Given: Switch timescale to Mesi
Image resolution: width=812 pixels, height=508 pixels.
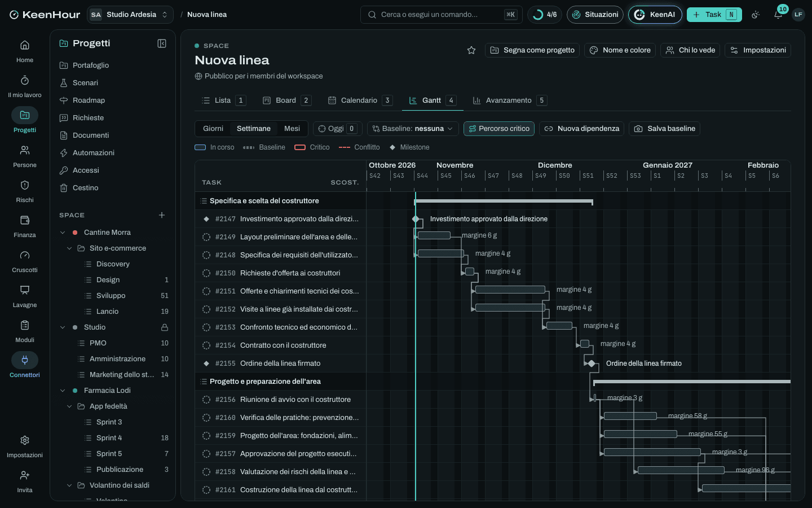Looking at the screenshot, I should click(292, 129).
